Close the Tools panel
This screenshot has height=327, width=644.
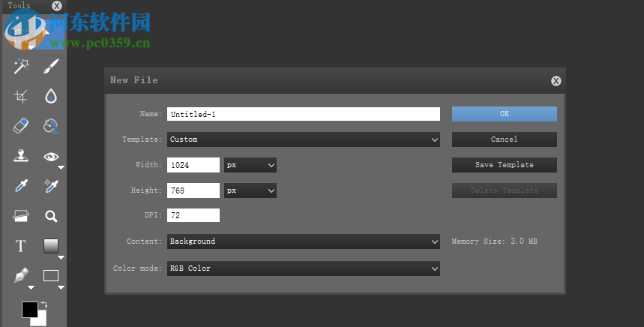click(57, 6)
